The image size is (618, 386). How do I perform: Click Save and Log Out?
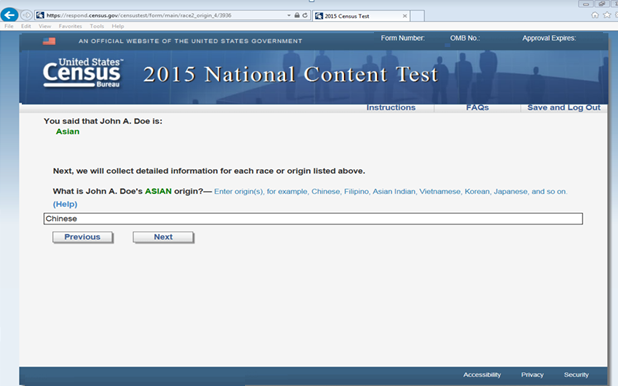point(564,108)
